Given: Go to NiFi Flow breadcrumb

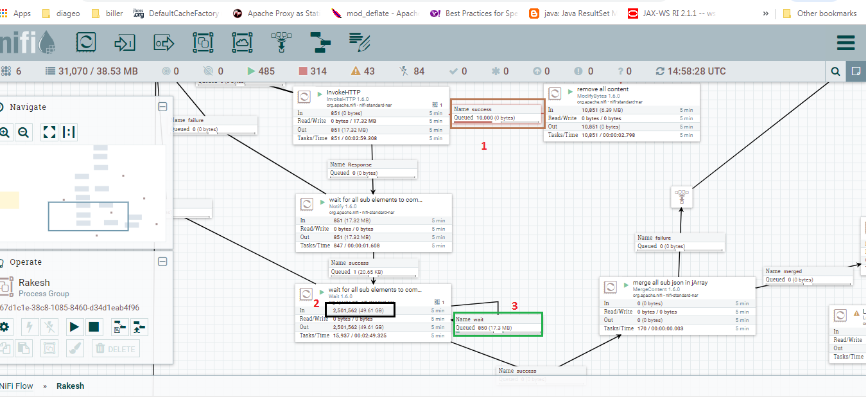Looking at the screenshot, I should coord(15,386).
